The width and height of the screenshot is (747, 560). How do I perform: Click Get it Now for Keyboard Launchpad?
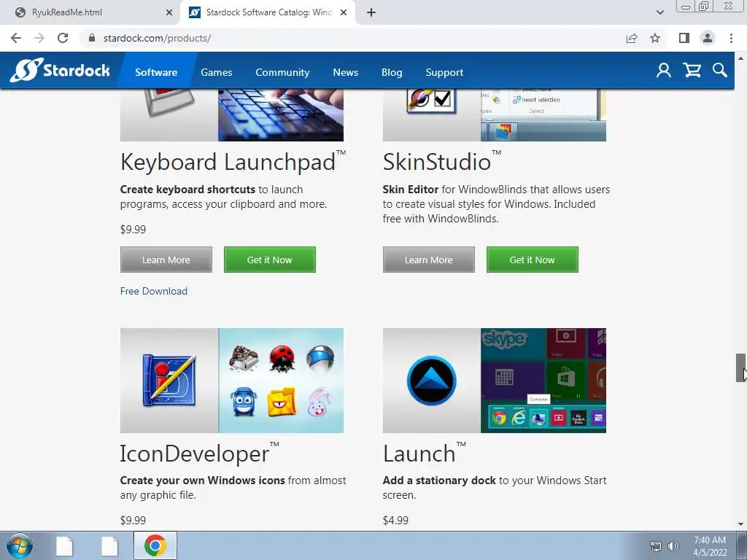click(270, 260)
